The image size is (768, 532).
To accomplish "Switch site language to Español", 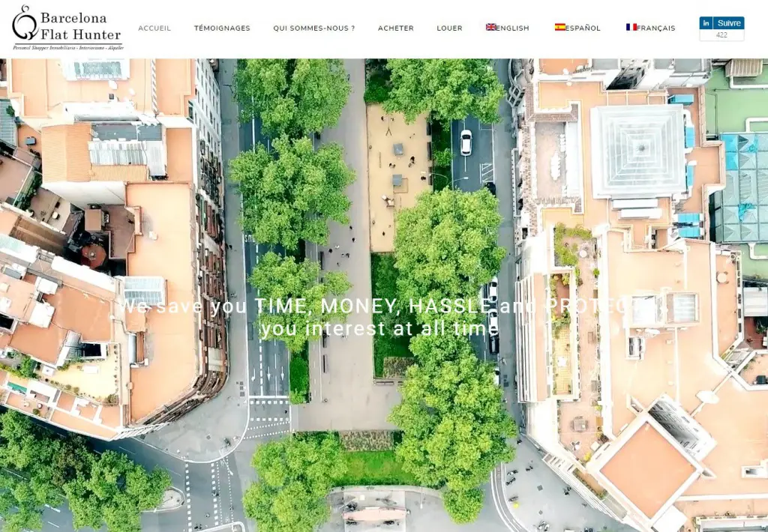I will click(x=583, y=28).
